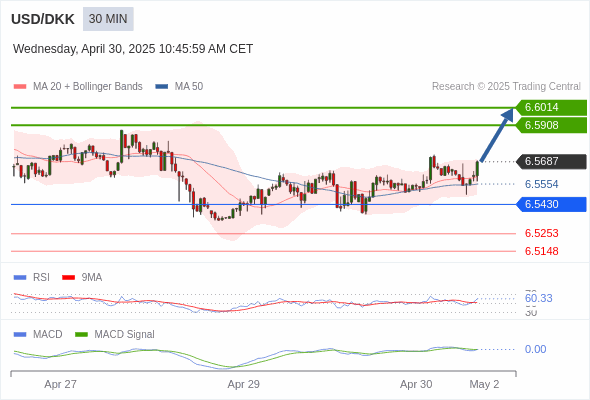
Task: Click the Apr 29 date axis marker
Action: click(243, 384)
